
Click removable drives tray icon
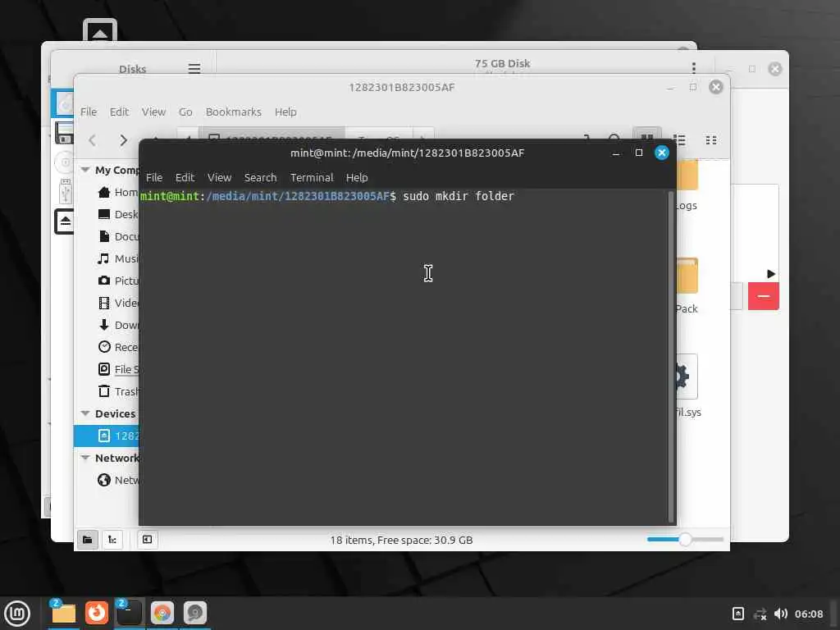pos(737,614)
